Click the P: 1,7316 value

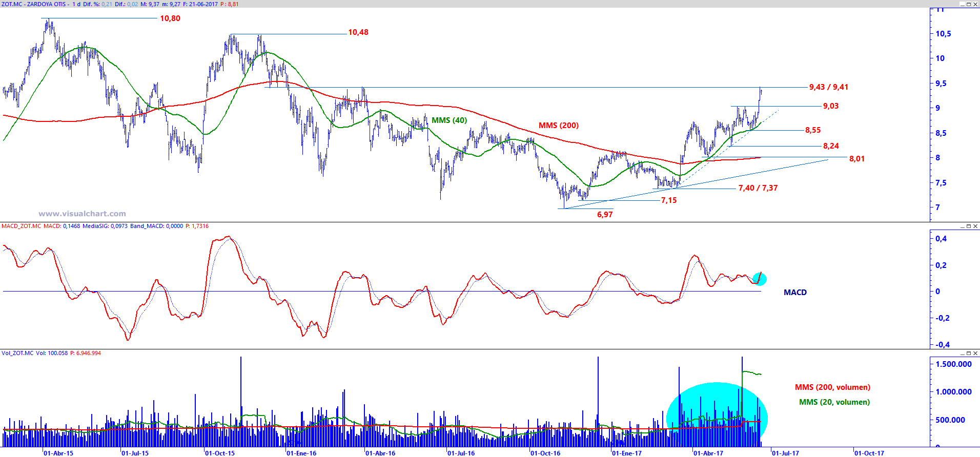coord(197,226)
